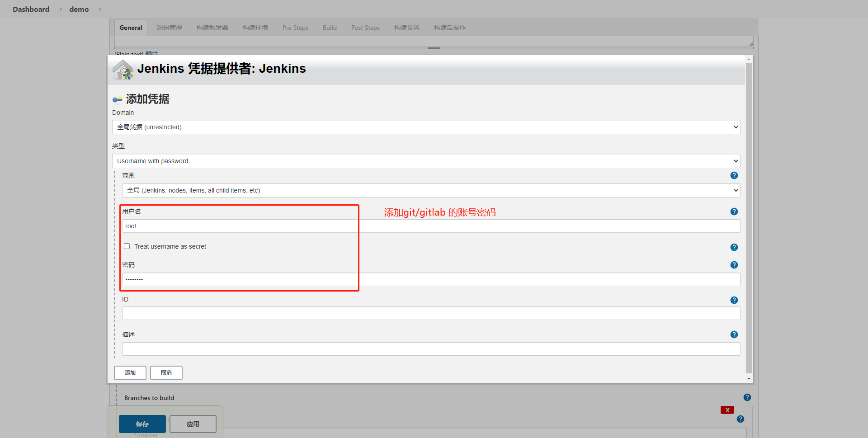Image resolution: width=868 pixels, height=438 pixels.
Task: Click the Jenkins credentials provider house icon
Action: [123, 70]
